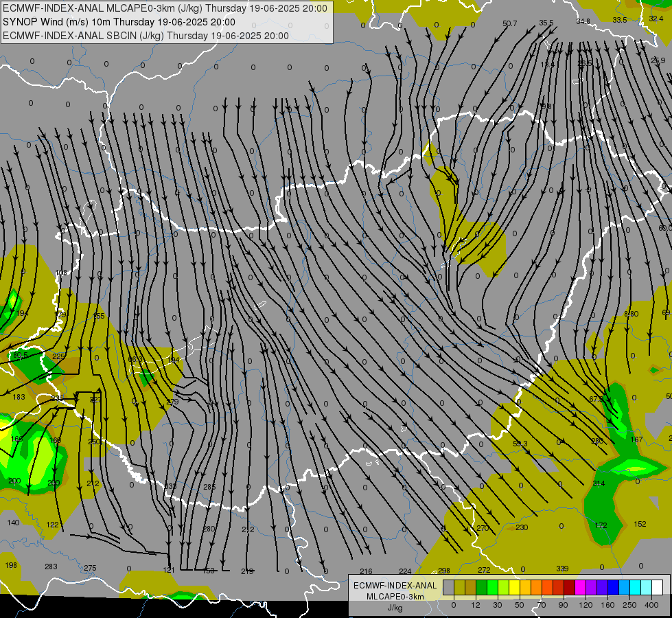Click the map value '285'
Image resolution: width=672 pixels, height=618 pixels.
coord(209,487)
